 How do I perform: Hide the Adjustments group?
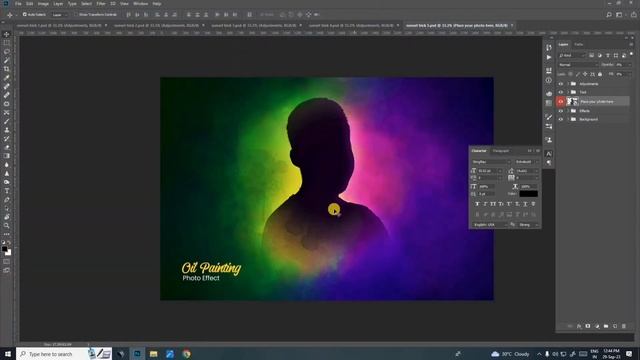pyautogui.click(x=561, y=84)
